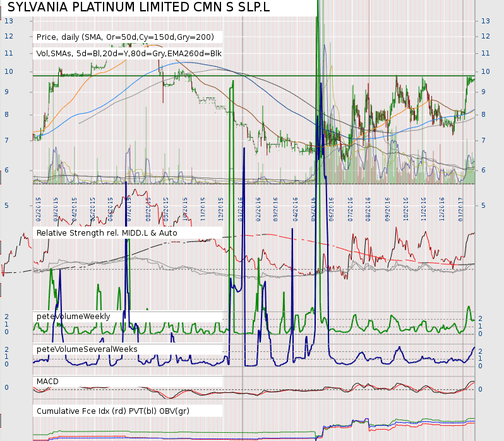Click the MACD zero tick on left axis
504x441 pixels.
pos(6,387)
